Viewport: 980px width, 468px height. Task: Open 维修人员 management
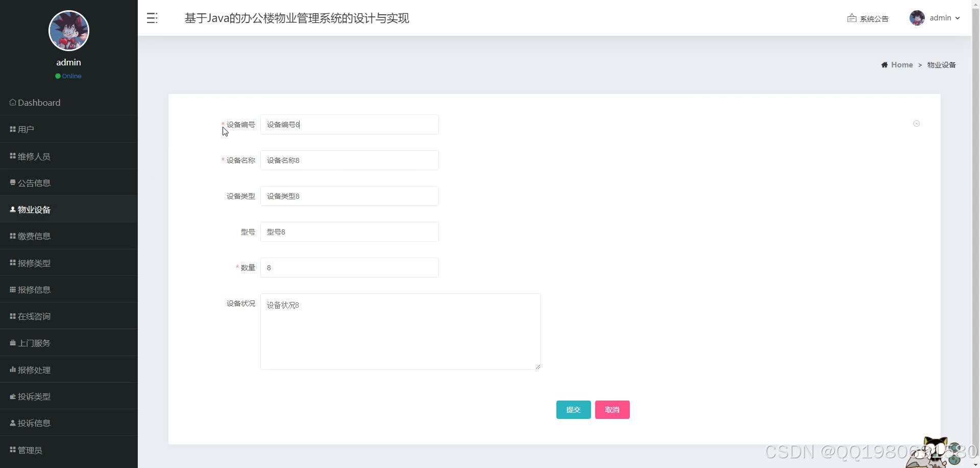(34, 156)
